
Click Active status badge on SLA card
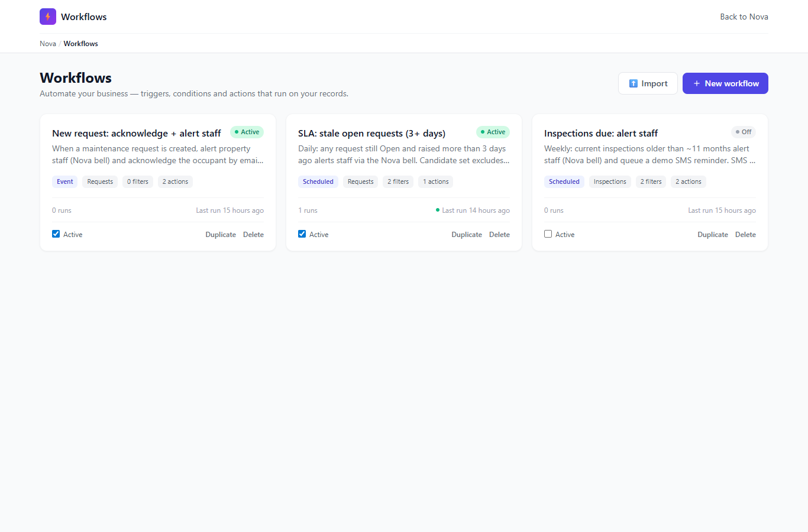click(493, 132)
